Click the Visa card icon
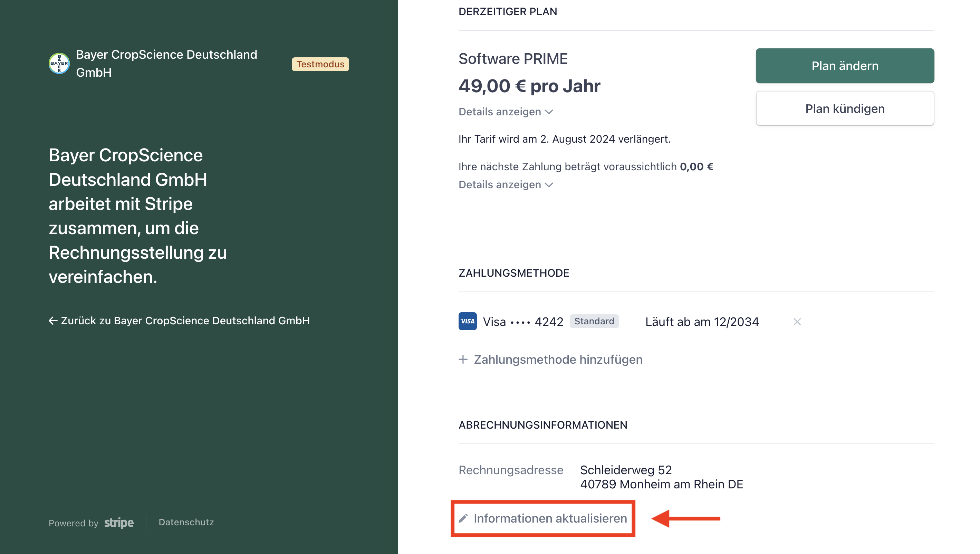Image resolution: width=980 pixels, height=554 pixels. (x=467, y=321)
